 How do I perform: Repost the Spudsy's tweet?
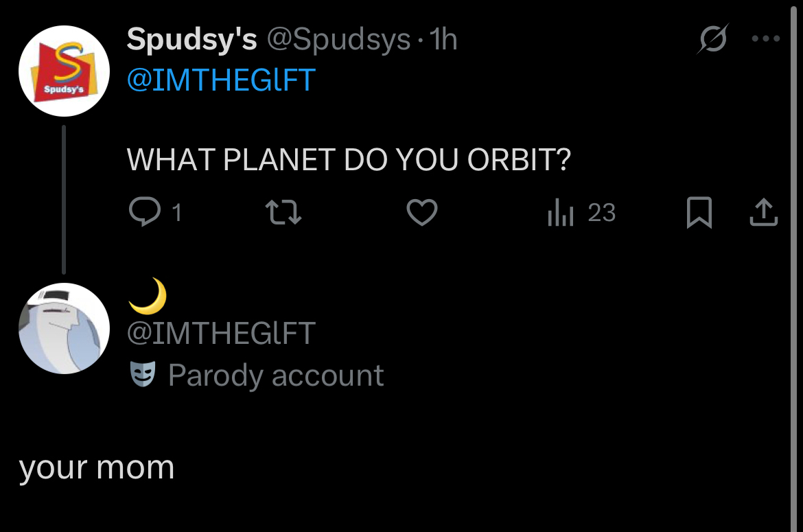(x=283, y=213)
